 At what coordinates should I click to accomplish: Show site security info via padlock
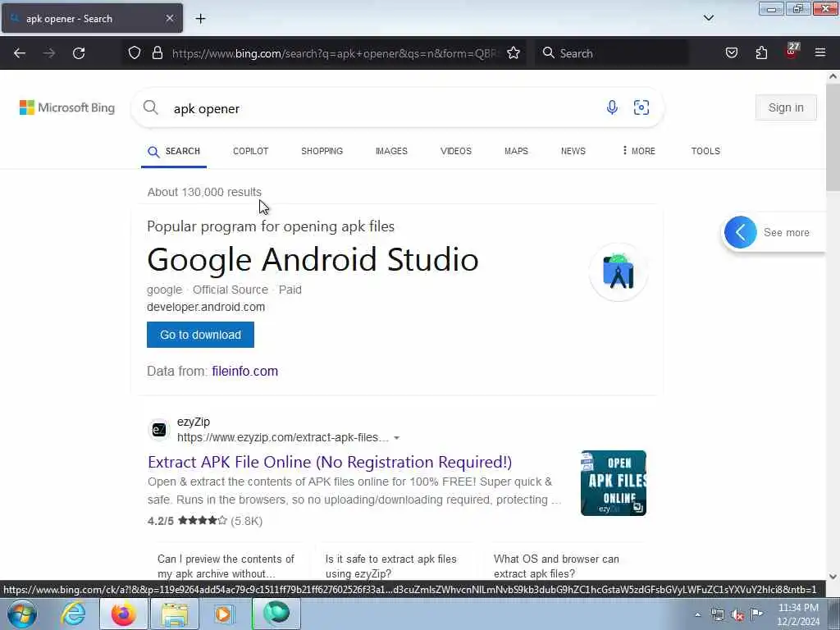click(157, 52)
